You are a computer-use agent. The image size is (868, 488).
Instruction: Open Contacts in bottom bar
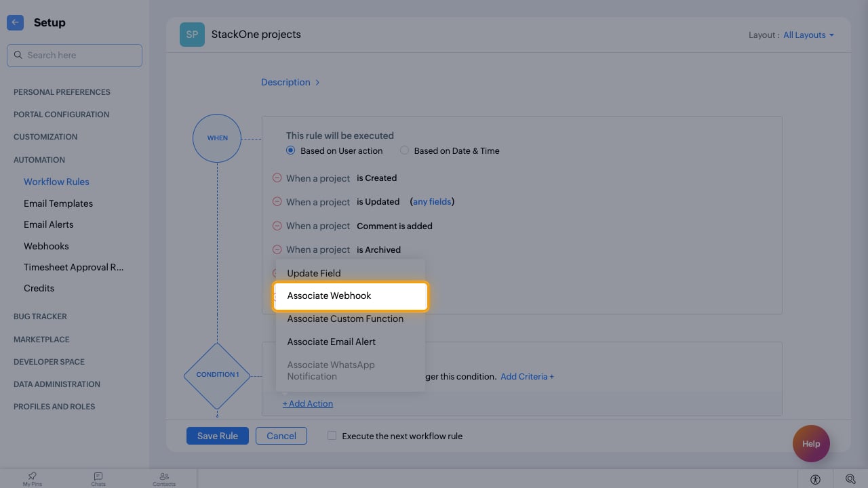tap(164, 479)
